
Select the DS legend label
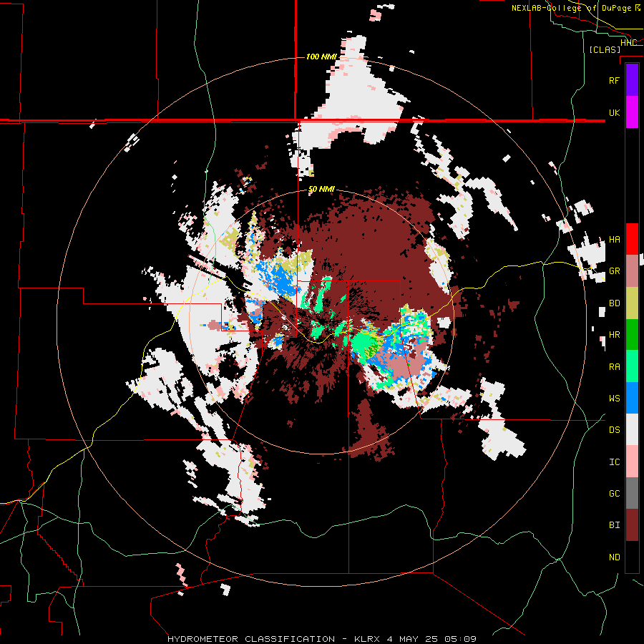pos(614,430)
